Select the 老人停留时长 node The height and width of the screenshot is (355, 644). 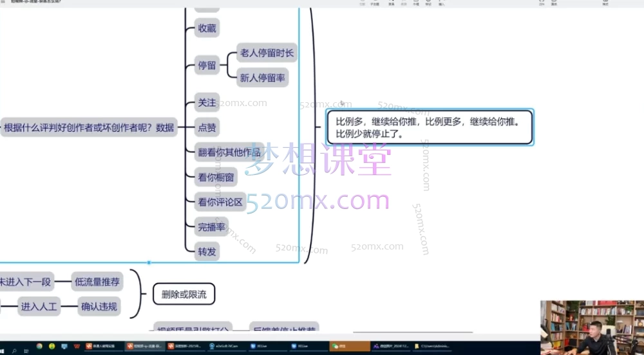266,53
